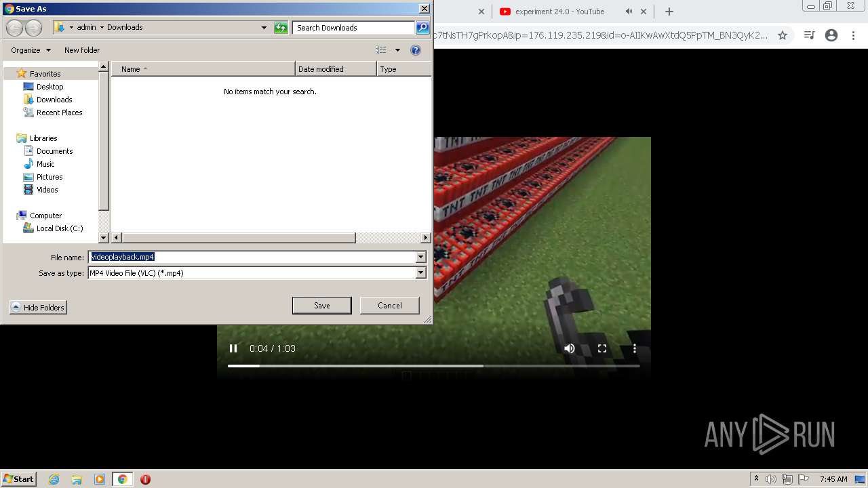Image resolution: width=868 pixels, height=488 pixels.
Task: Click the 7:45 AM clock
Action: (x=833, y=479)
